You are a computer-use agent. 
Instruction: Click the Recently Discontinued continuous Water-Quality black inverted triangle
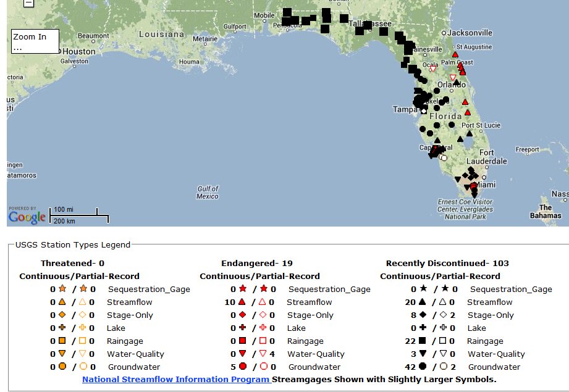pyautogui.click(x=423, y=353)
